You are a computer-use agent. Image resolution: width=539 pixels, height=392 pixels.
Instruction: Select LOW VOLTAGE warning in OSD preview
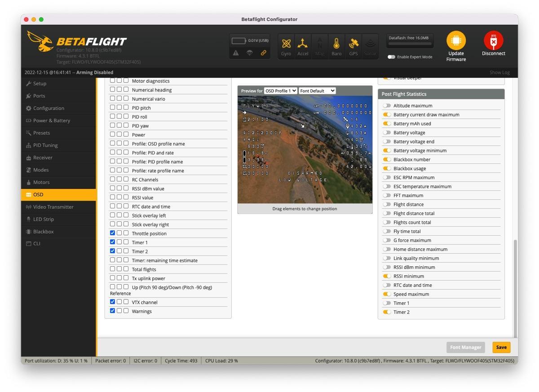point(303,180)
